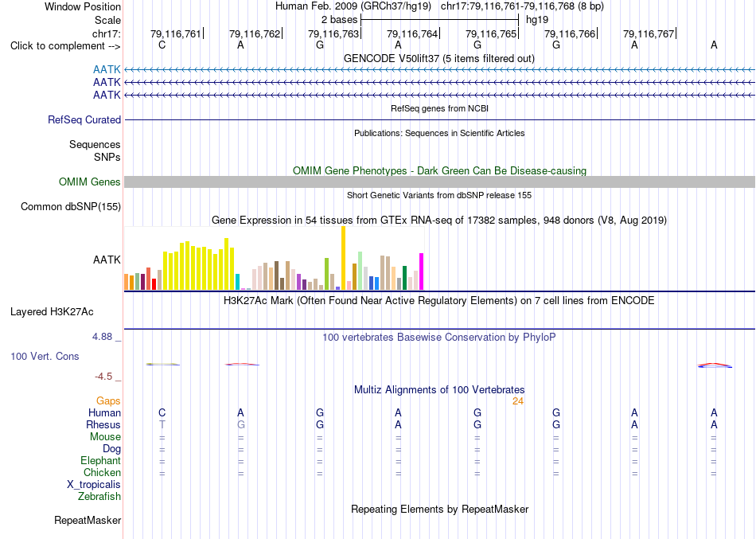Click the 100 Vert. Cons label
756x539 pixels.
click(45, 356)
